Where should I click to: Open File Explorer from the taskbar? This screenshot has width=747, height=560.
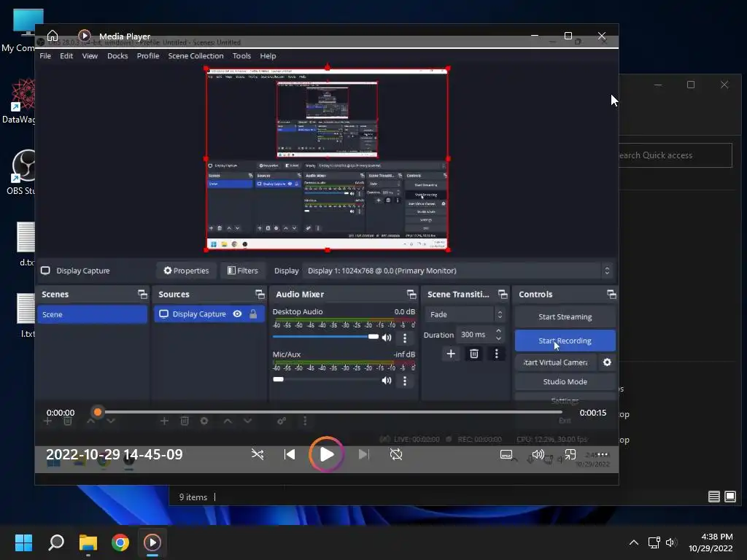point(88,542)
